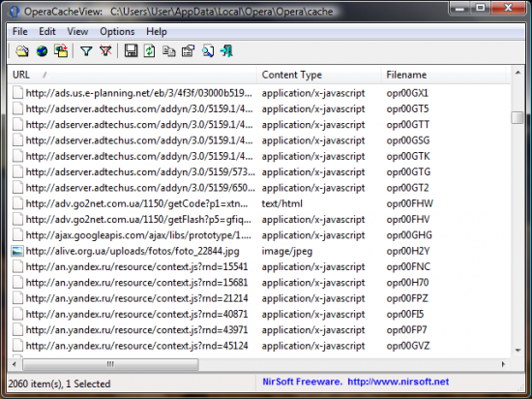Image resolution: width=532 pixels, height=399 pixels.
Task: Click the Remove Filter crossed funnel icon
Action: [105, 51]
